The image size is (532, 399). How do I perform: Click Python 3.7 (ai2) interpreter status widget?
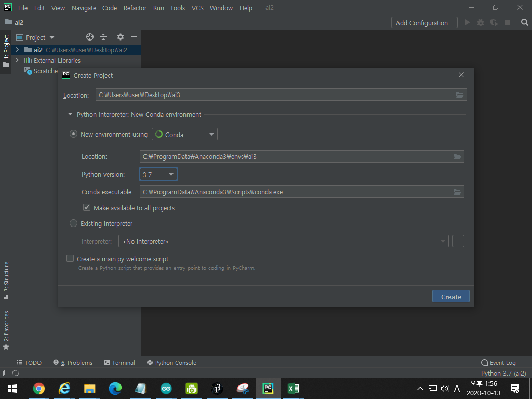[x=503, y=373]
